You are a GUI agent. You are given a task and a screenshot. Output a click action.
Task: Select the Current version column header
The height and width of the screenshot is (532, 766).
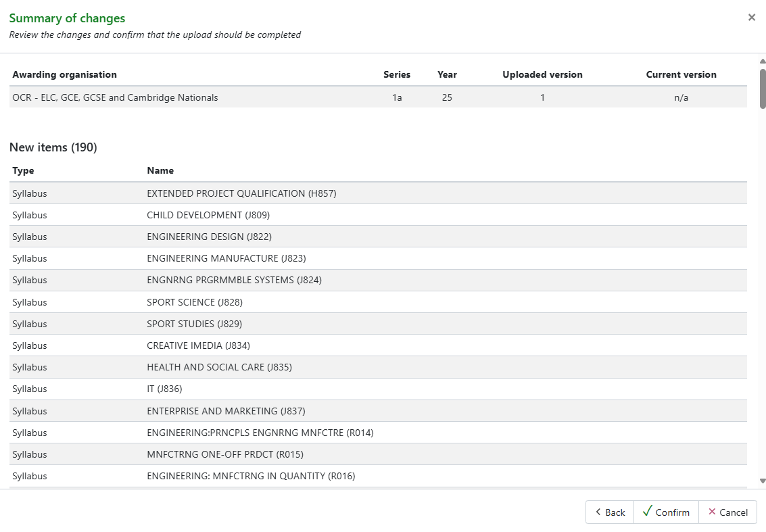[681, 75]
